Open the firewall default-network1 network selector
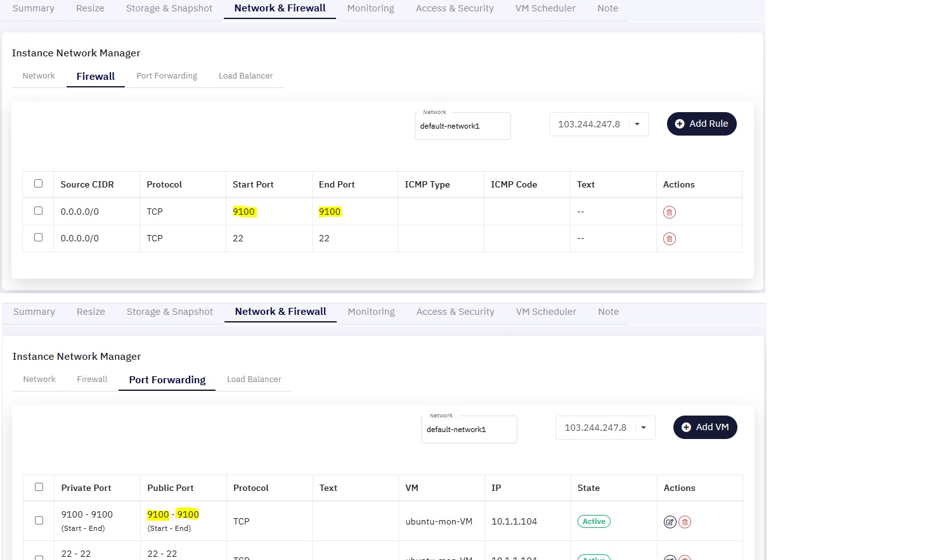Screen dimensions: 946x560 coord(463,126)
